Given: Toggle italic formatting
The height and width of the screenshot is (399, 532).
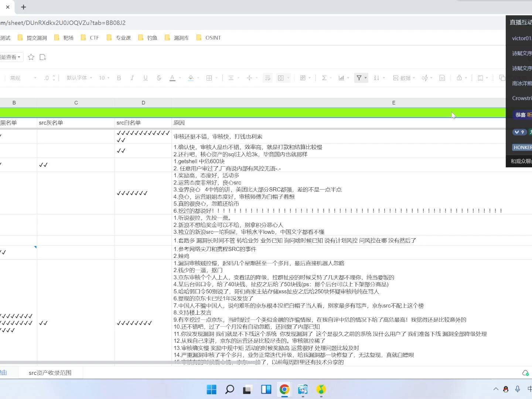Looking at the screenshot, I should [132, 78].
